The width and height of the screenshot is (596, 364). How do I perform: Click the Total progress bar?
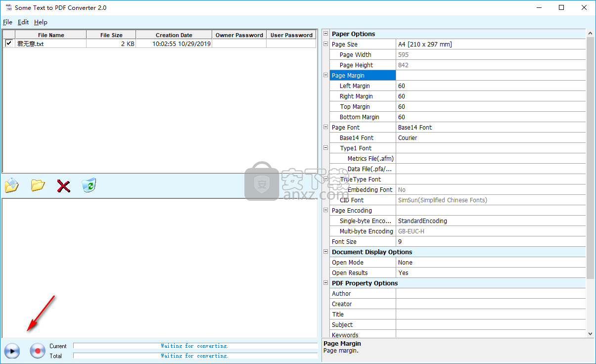(x=195, y=356)
